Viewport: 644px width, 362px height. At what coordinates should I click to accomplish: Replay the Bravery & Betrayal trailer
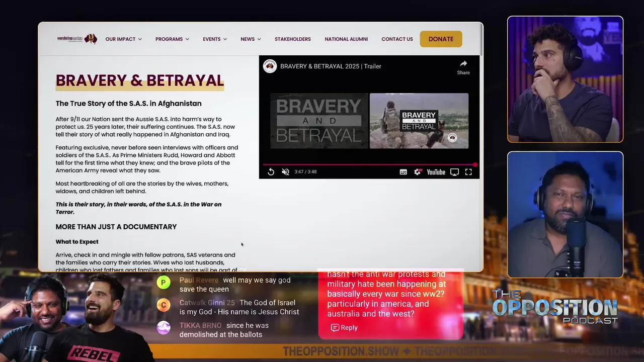coord(271,172)
